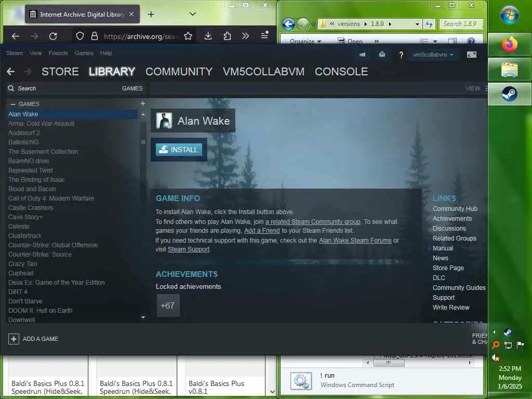Screen dimensions: 532x399
Task: Open a new Firefox tab with plus
Action: [x=151, y=14]
